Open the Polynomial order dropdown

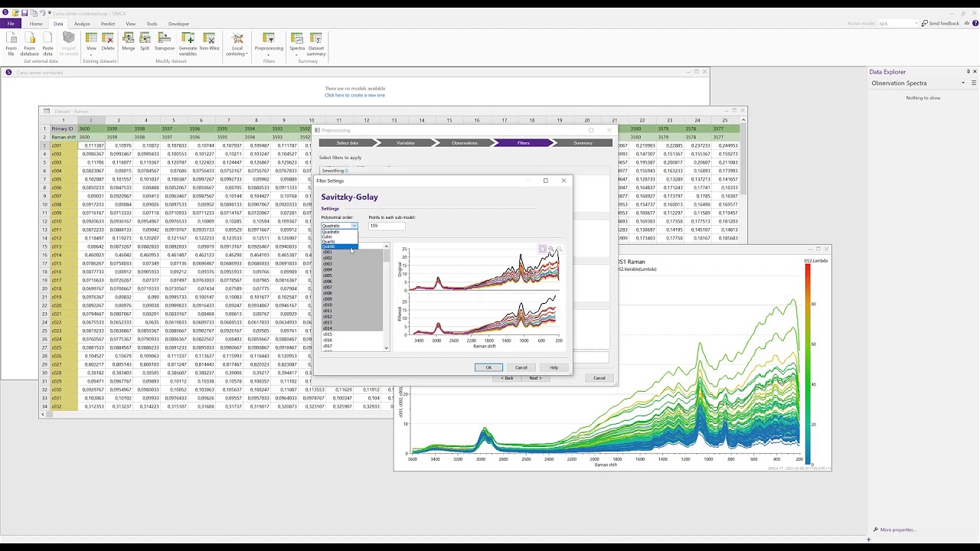[339, 226]
